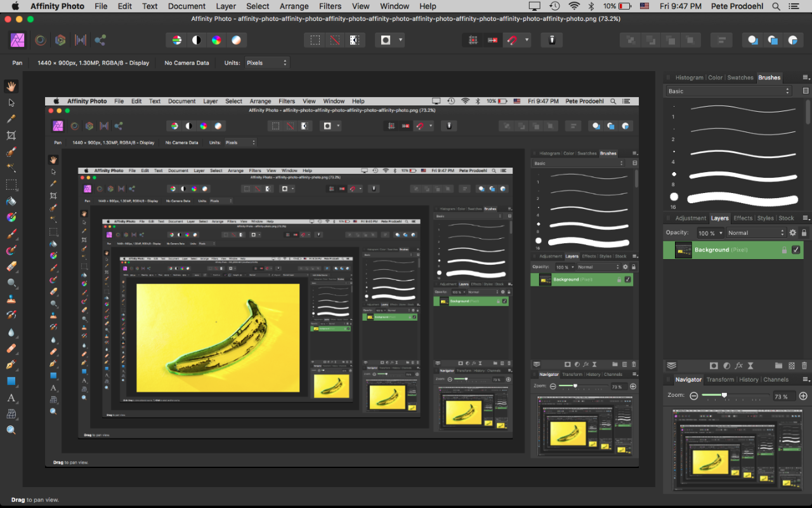Image resolution: width=812 pixels, height=508 pixels.
Task: Open the Snapping options dropdown arrow
Action: (x=527, y=40)
